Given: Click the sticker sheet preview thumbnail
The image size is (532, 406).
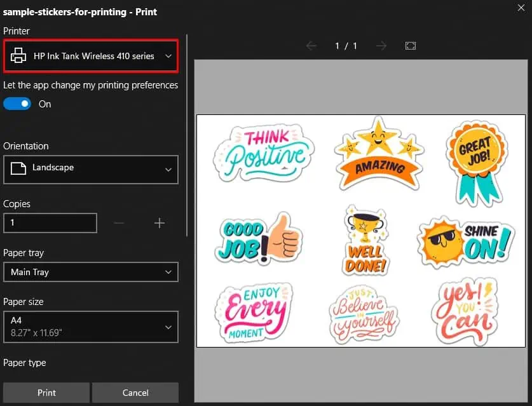Looking at the screenshot, I should point(361,230).
